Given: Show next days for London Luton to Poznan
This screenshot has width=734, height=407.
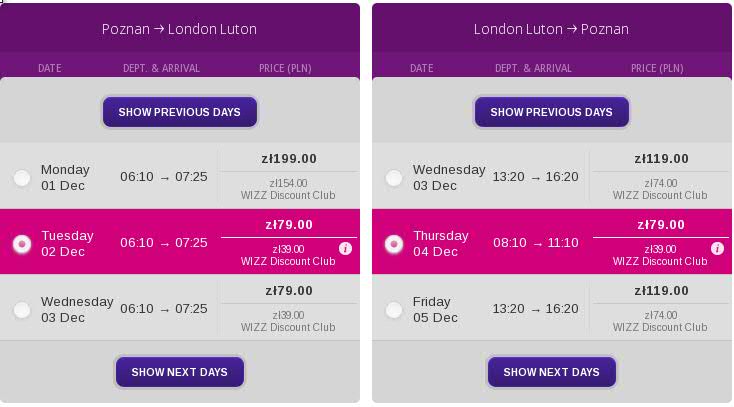Looking at the screenshot, I should [x=551, y=372].
